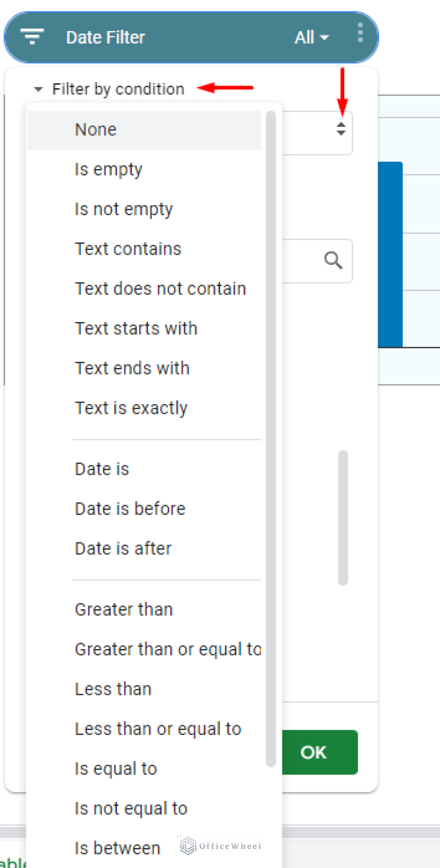Viewport: 440px width, 868px height.
Task: Choose the Is not empty condition
Action: 123,209
